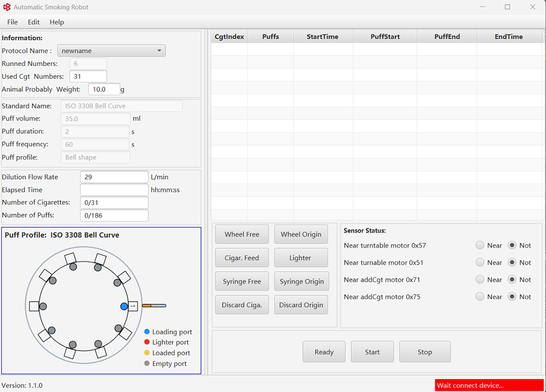This screenshot has height=392, width=546.
Task: Click the blue loading port circle on wheel
Action: tap(124, 307)
